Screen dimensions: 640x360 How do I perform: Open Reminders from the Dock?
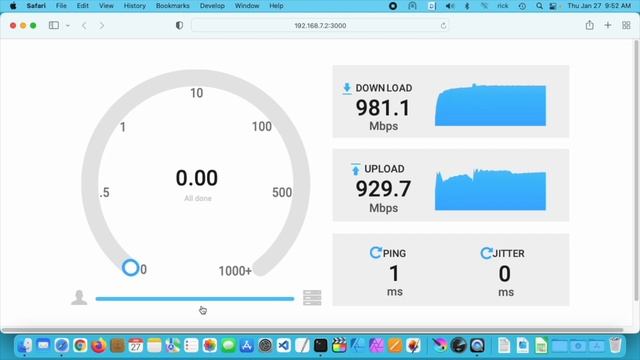(191, 345)
